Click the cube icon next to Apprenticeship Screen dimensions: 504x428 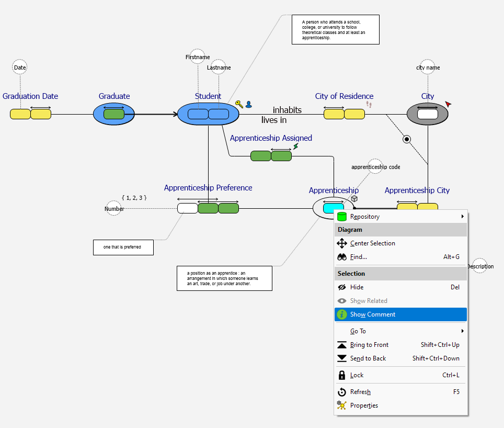point(354,199)
